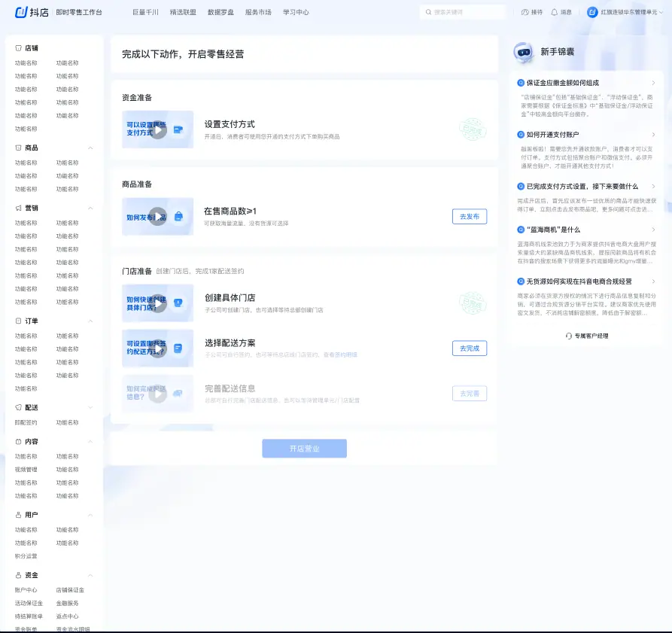The width and height of the screenshot is (672, 633).
Task: Open 返点中心 in the sidebar
Action: (x=67, y=616)
